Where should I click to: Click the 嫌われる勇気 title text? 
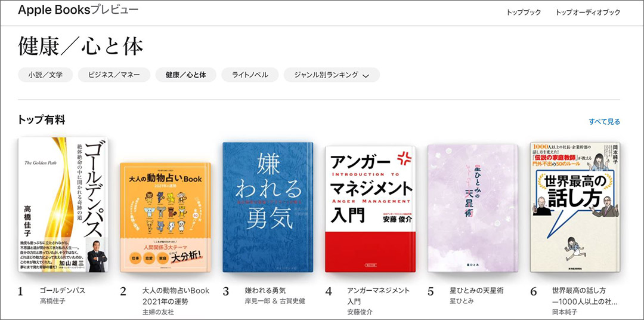click(x=265, y=290)
